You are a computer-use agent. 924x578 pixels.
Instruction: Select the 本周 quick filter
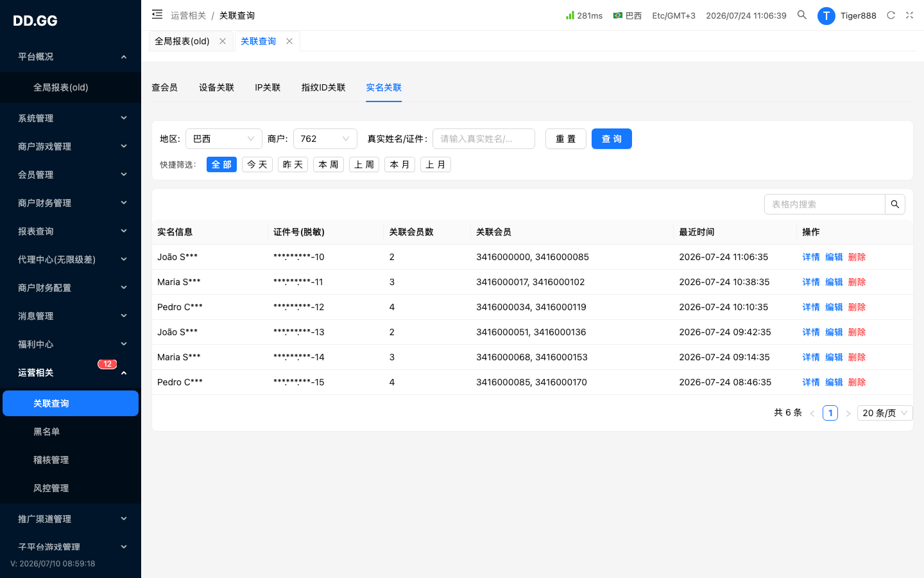point(329,164)
